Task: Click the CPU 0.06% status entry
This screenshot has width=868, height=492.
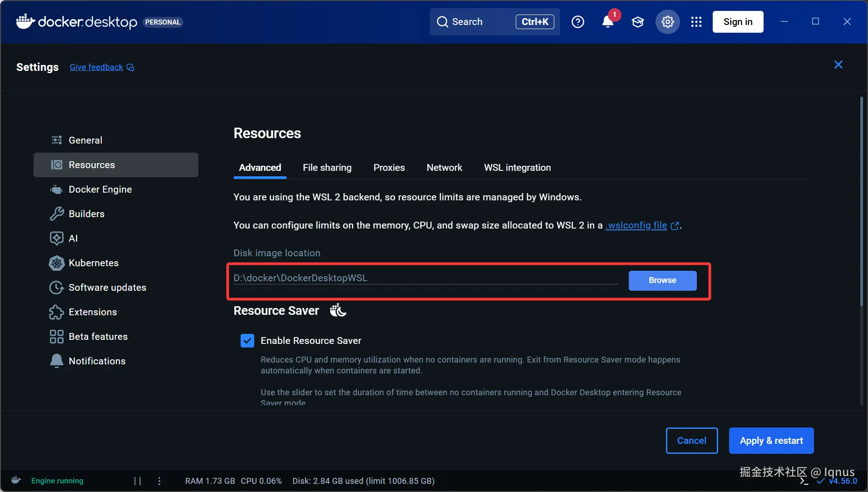Action: click(x=261, y=481)
